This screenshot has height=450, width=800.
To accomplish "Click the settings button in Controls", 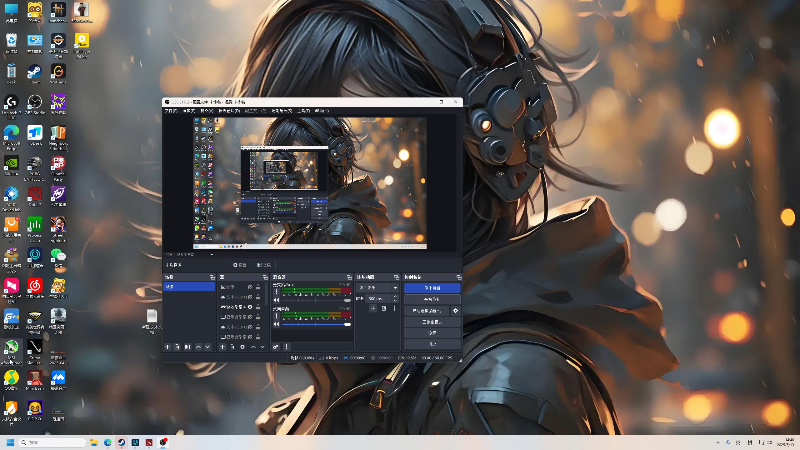I will pyautogui.click(x=432, y=333).
